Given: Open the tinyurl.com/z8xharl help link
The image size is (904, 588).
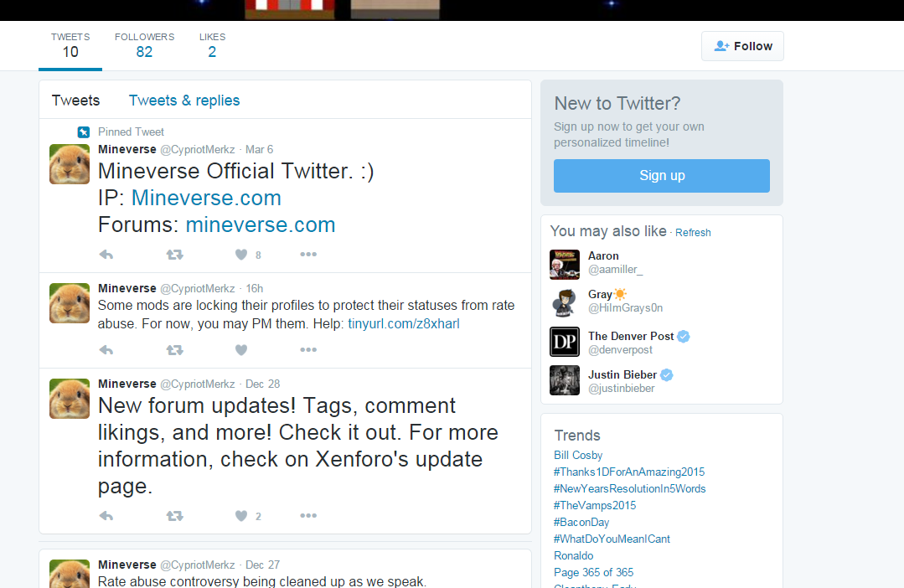Looking at the screenshot, I should (x=404, y=324).
